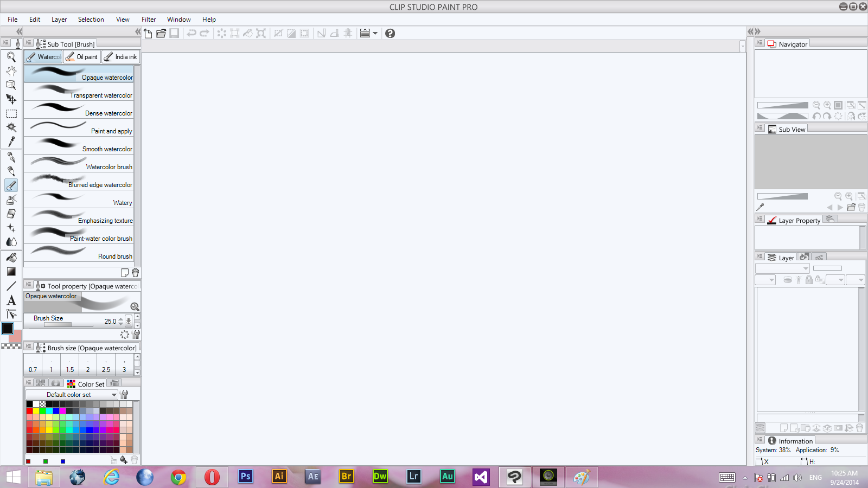Delete the sub tool using trash icon

[x=136, y=273]
